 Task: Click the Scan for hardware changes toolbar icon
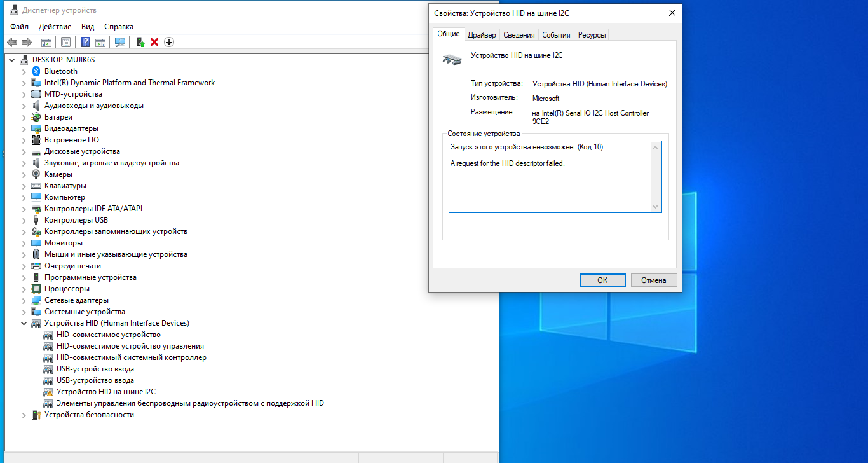coord(119,42)
